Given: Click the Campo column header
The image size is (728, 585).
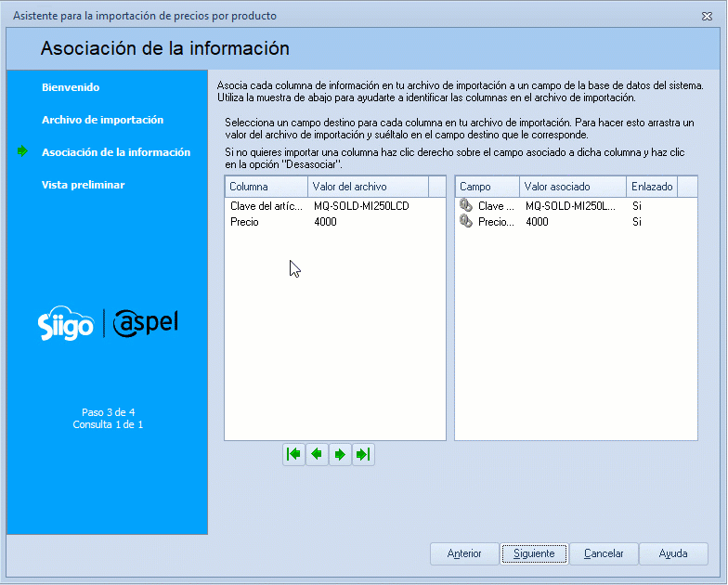Looking at the screenshot, I should tap(487, 187).
